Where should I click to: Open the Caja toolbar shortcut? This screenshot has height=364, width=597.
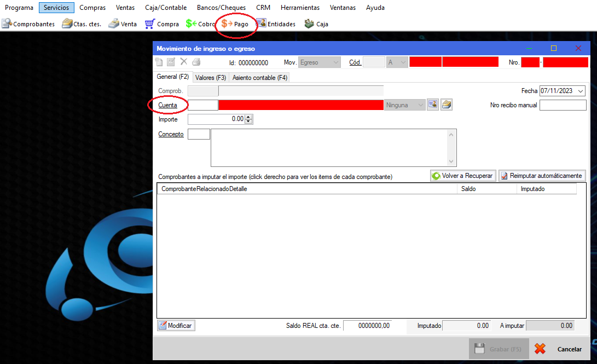coord(316,24)
